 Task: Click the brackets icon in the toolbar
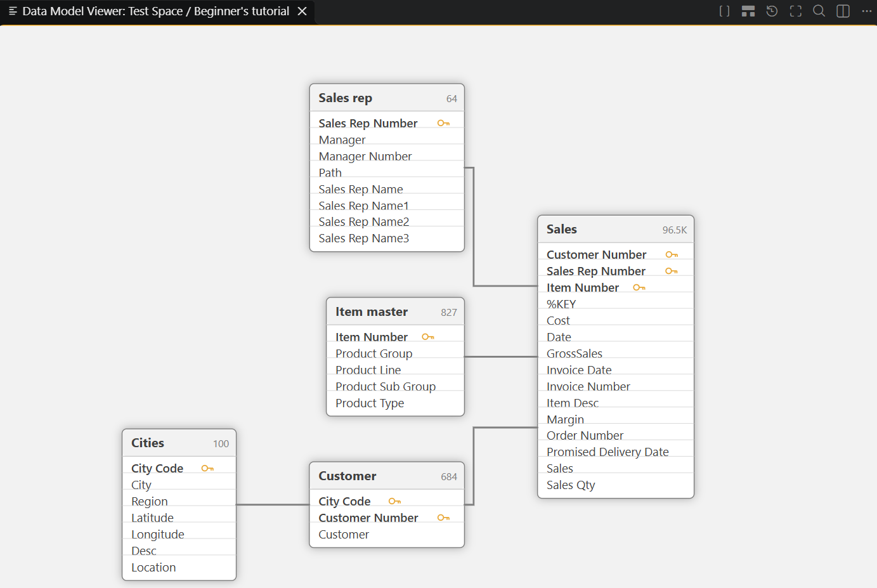[x=724, y=11]
